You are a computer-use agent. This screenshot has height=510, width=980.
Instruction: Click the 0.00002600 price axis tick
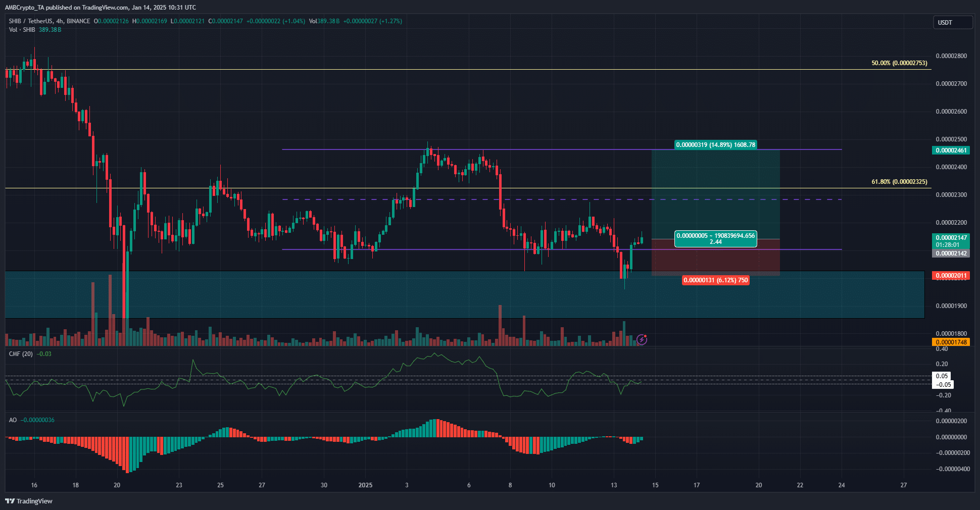tap(951, 112)
